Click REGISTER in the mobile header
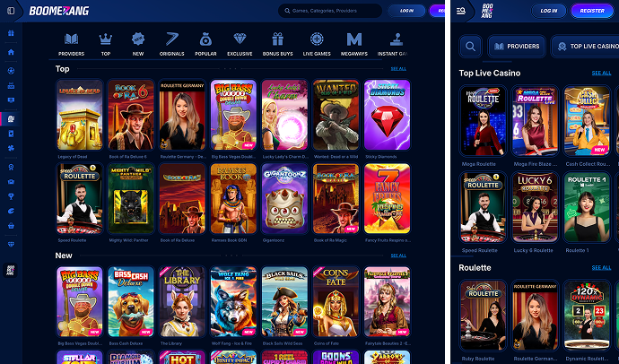This screenshot has height=364, width=619. click(592, 11)
